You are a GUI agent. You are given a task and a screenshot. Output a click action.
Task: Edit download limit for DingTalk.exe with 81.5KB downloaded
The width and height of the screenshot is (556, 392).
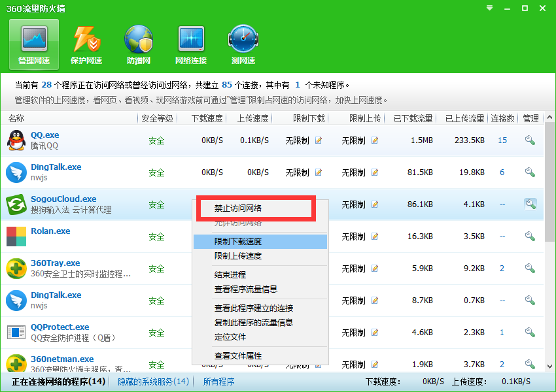319,172
